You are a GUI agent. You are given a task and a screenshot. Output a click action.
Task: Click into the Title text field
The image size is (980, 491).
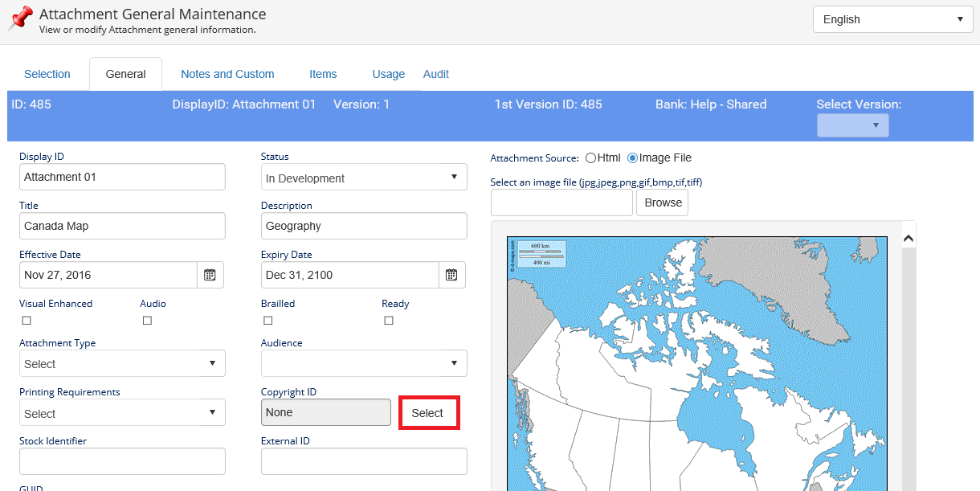pyautogui.click(x=122, y=226)
